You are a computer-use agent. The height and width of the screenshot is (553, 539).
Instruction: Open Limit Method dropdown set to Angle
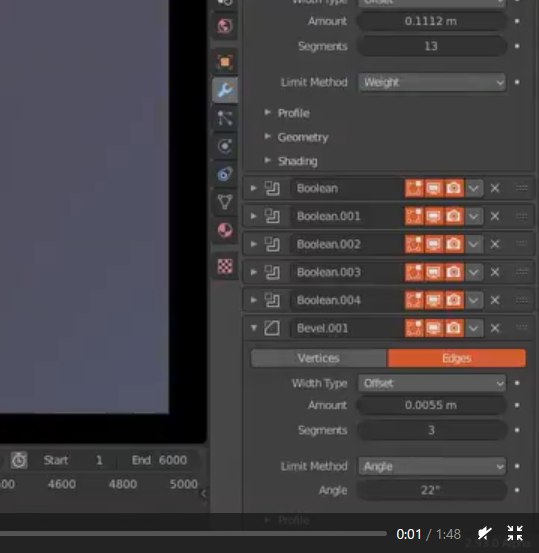point(432,466)
